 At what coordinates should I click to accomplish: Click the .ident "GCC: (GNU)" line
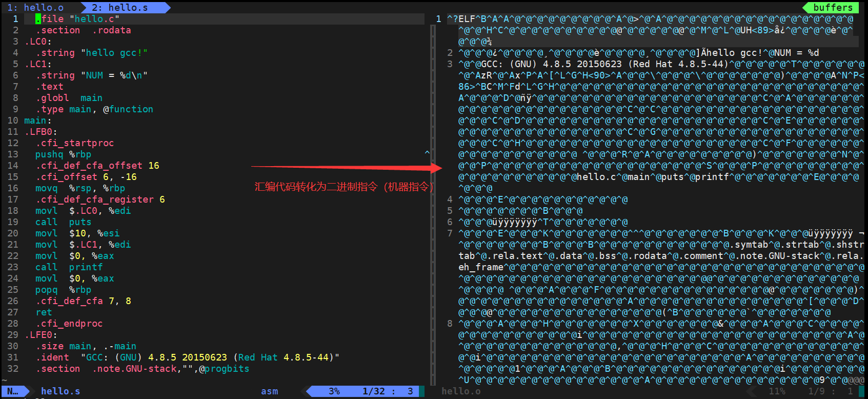(x=187, y=357)
